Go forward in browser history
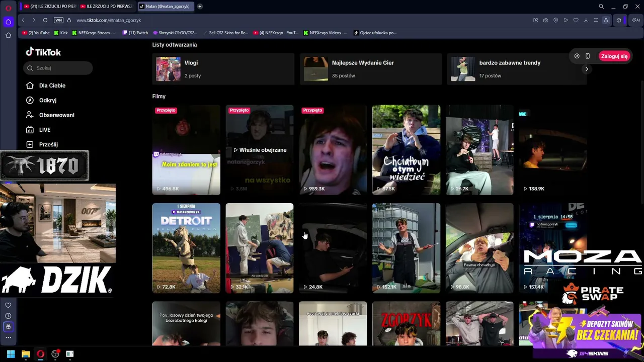 tap(34, 20)
